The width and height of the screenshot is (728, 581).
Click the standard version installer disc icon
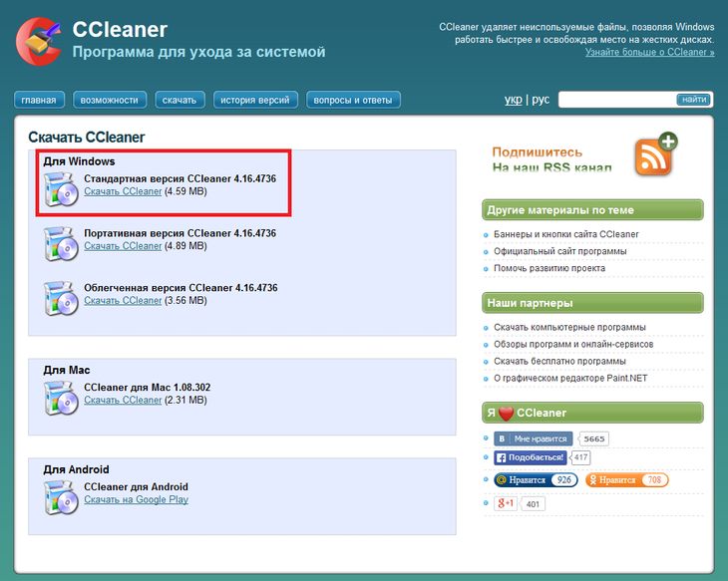[61, 189]
